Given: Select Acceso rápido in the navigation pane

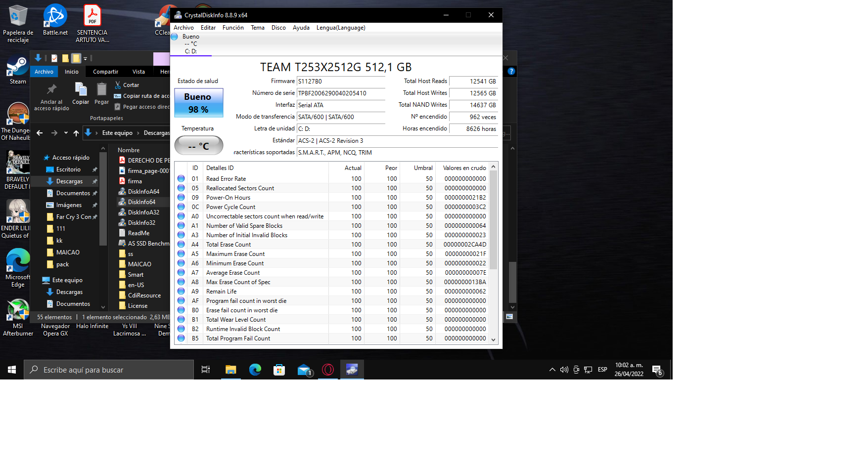Looking at the screenshot, I should click(71, 158).
